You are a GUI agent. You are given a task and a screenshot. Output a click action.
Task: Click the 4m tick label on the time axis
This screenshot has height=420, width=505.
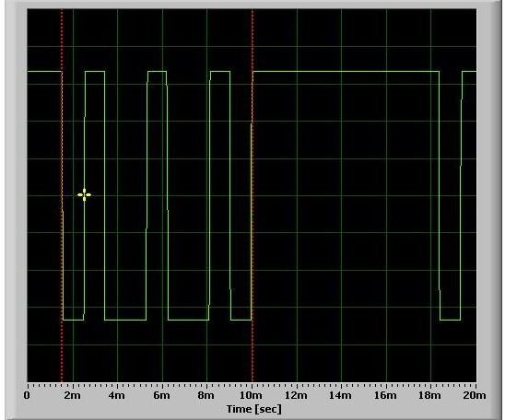[117, 395]
